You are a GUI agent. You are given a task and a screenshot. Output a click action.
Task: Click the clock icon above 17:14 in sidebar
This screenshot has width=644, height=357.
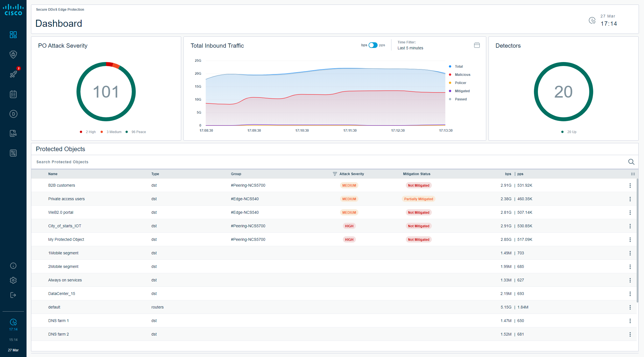13,322
